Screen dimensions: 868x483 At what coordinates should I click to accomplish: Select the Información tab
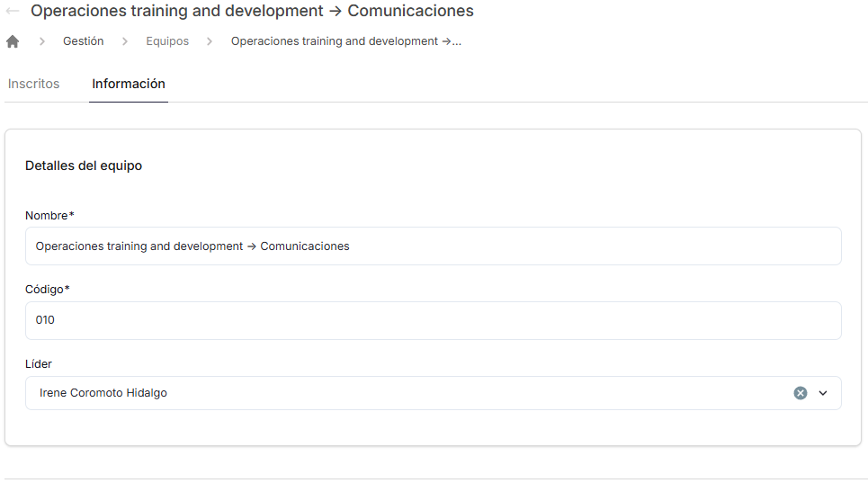129,84
